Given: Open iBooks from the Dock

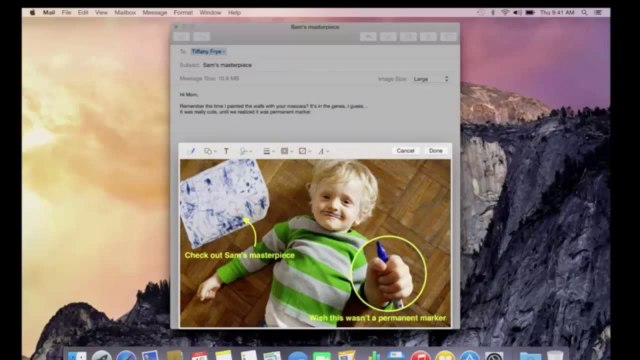Looking at the screenshot, I should point(445,356).
